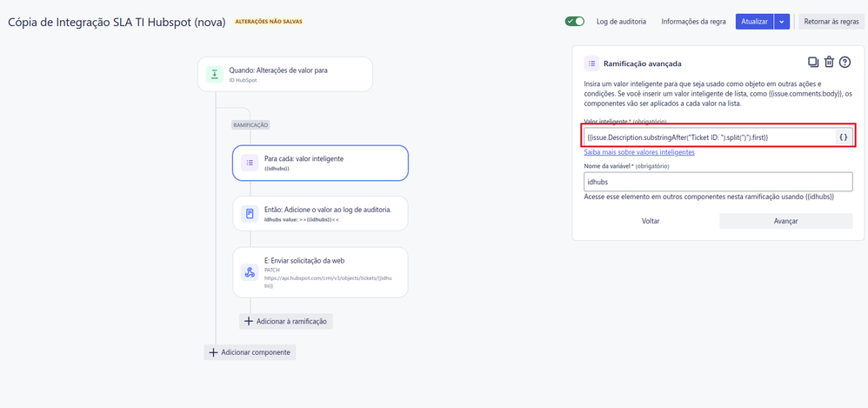Viewport: 868px width, 408px height.
Task: Click the webhook icon in Enviar solicitação card
Action: coord(249,272)
